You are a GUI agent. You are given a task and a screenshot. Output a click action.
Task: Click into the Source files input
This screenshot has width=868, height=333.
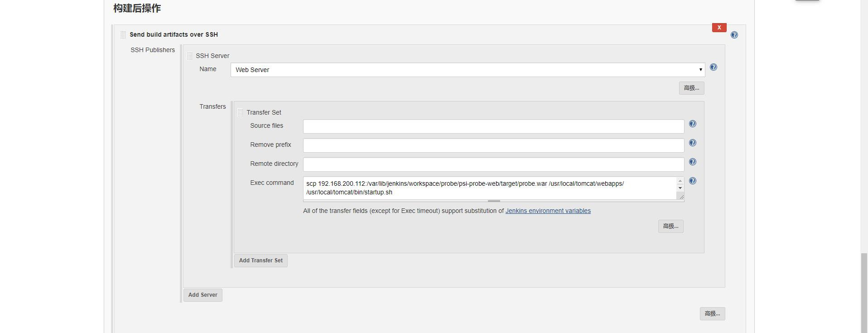(x=493, y=126)
